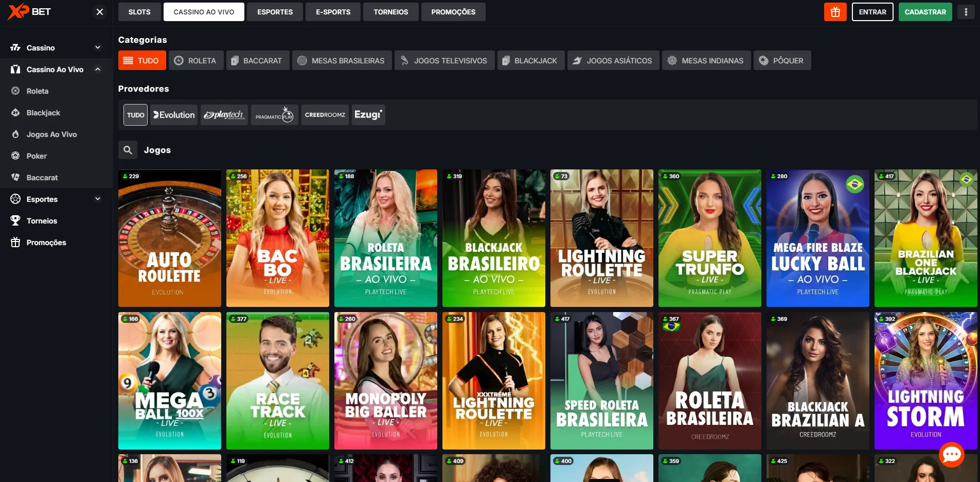Close the sidebar with the X icon

[100, 11]
